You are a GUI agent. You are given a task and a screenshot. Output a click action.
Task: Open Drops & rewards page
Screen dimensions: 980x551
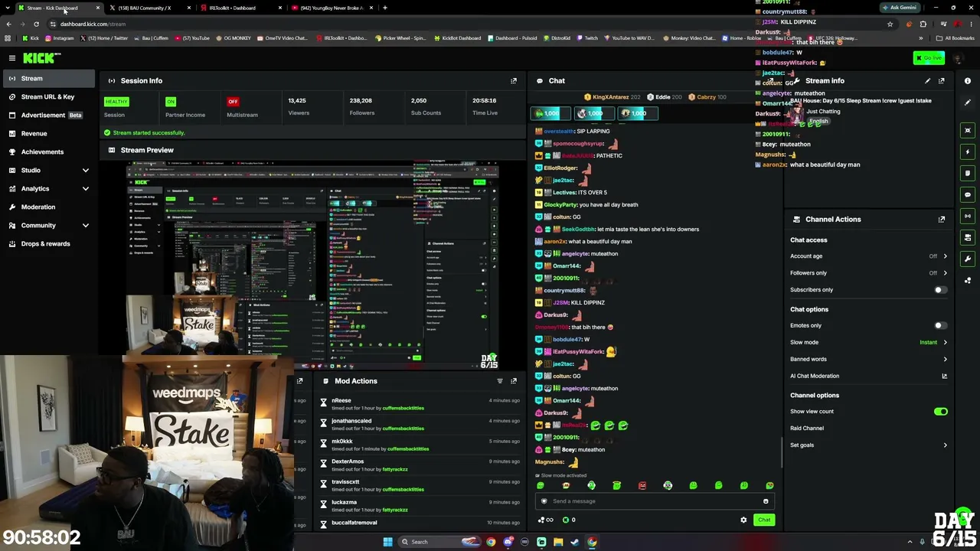point(49,243)
